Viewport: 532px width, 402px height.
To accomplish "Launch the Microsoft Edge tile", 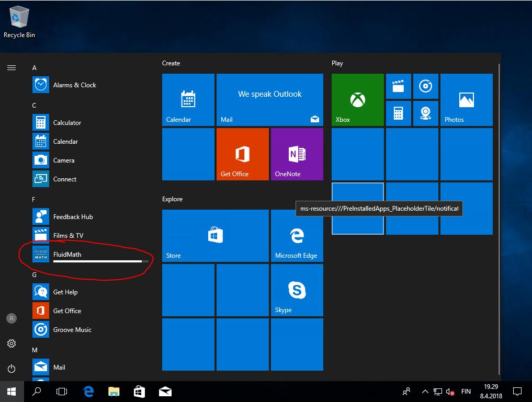I will pos(297,236).
